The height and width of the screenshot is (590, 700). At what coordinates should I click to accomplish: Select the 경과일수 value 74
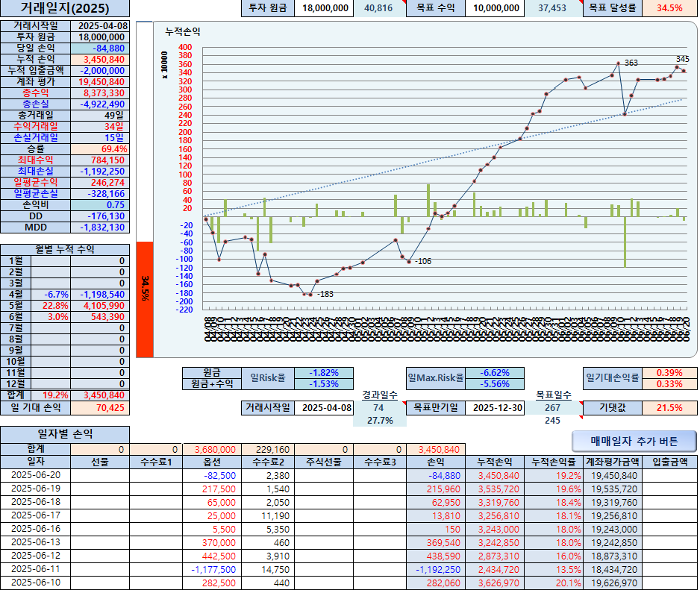[379, 408]
